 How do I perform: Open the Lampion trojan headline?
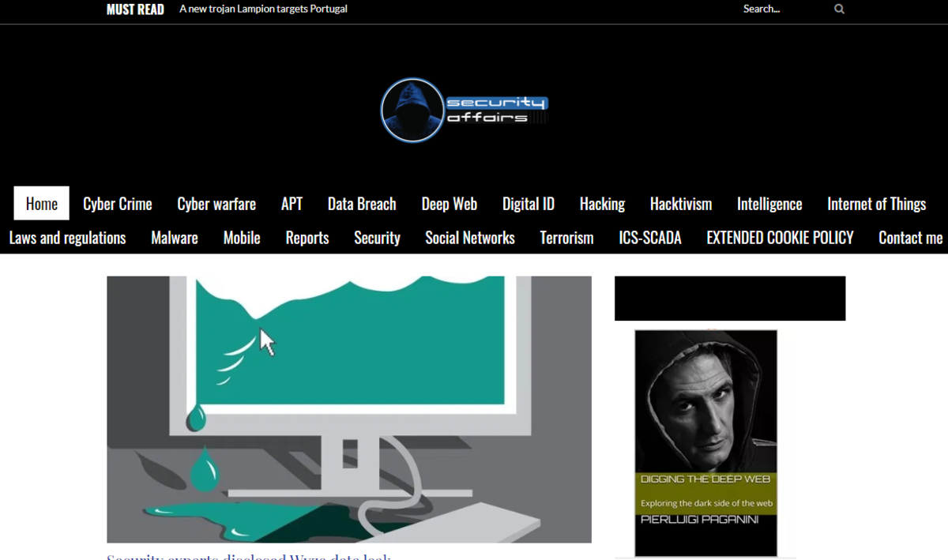(263, 9)
